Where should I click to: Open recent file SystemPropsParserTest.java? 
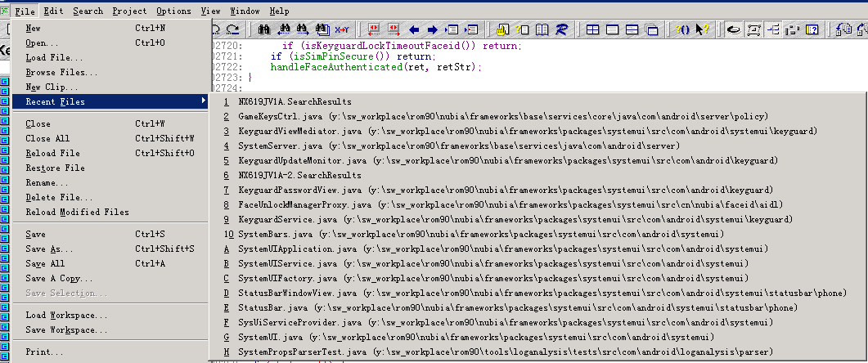click(x=538, y=352)
